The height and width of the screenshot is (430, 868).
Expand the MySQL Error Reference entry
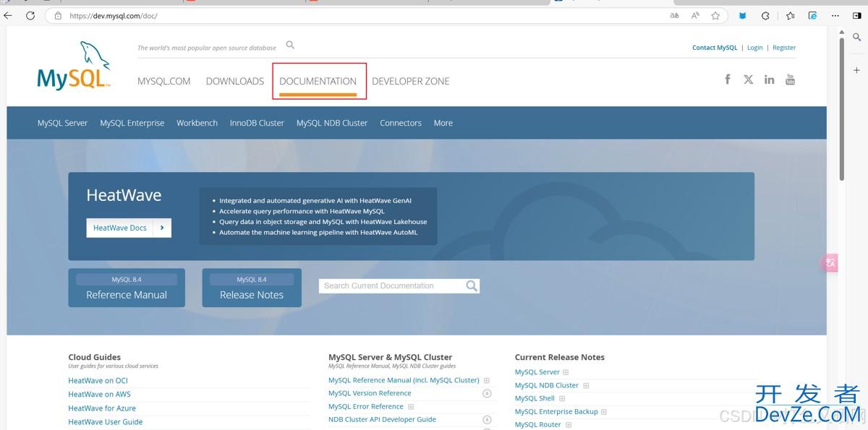[x=411, y=407]
